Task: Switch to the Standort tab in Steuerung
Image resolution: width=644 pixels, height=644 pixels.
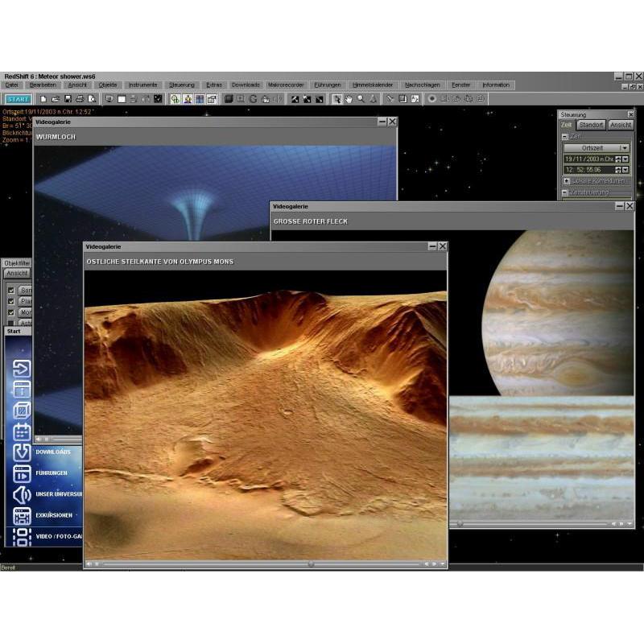Action: click(590, 126)
